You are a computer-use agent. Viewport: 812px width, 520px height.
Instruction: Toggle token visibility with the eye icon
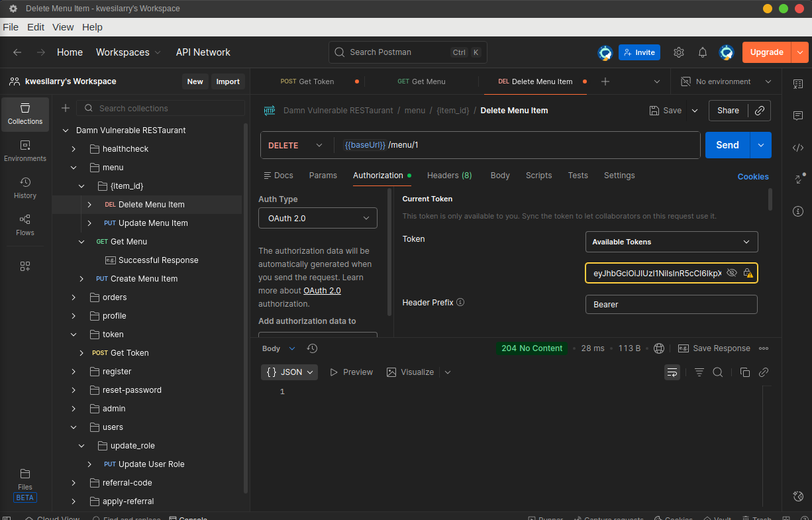click(732, 273)
